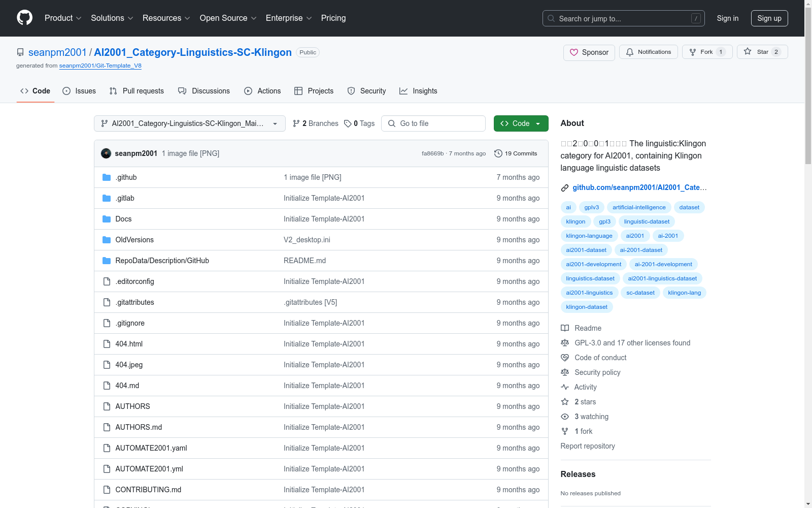Click the link icon beside the repository URL
812x508 pixels.
(565, 188)
